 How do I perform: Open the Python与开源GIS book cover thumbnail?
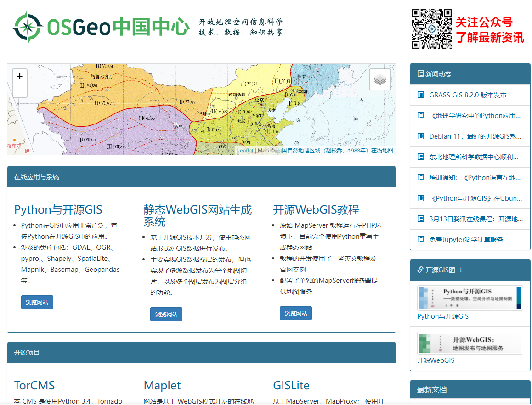click(x=470, y=298)
